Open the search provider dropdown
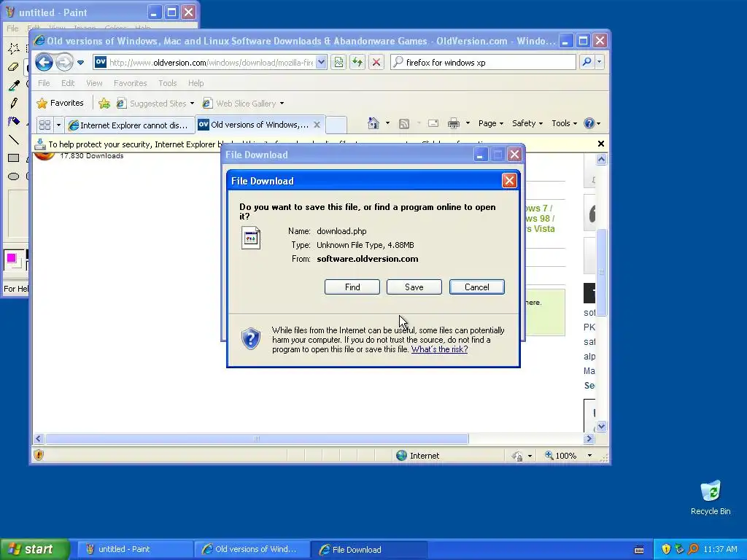This screenshot has width=747, height=560. tap(600, 62)
